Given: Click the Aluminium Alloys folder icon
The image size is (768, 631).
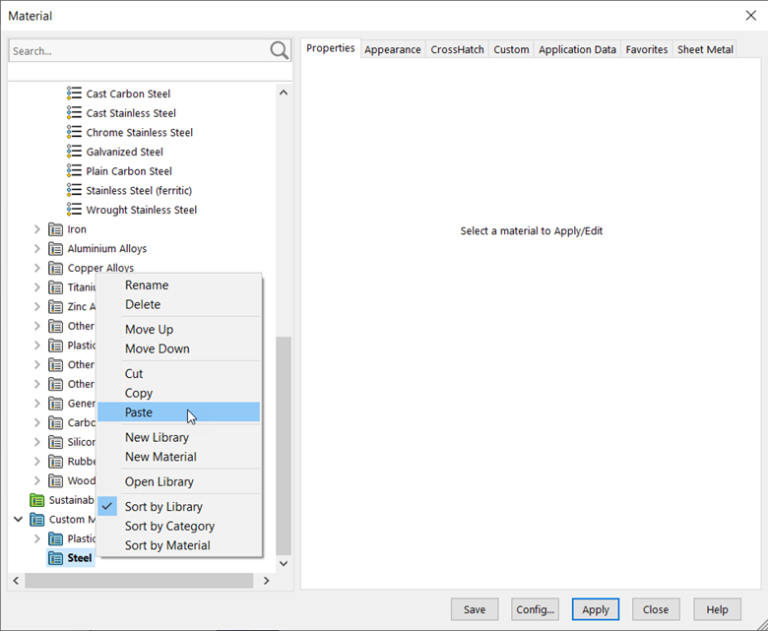Looking at the screenshot, I should (x=56, y=249).
